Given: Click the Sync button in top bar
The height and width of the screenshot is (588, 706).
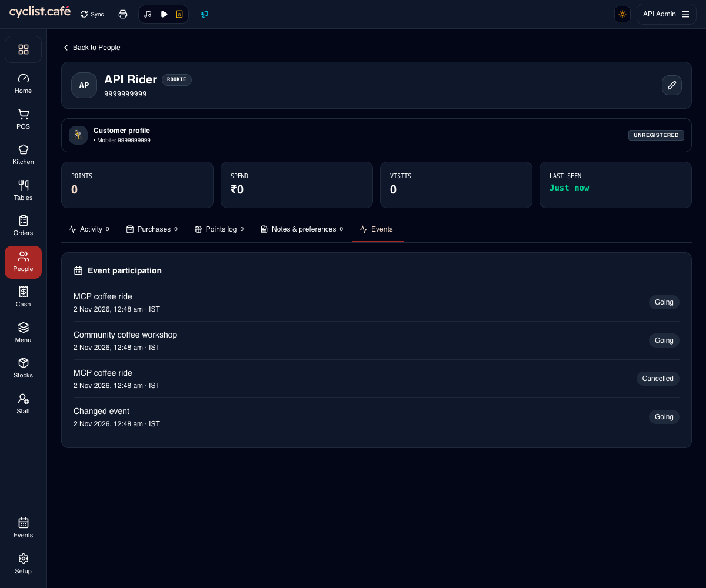Looking at the screenshot, I should [x=92, y=14].
